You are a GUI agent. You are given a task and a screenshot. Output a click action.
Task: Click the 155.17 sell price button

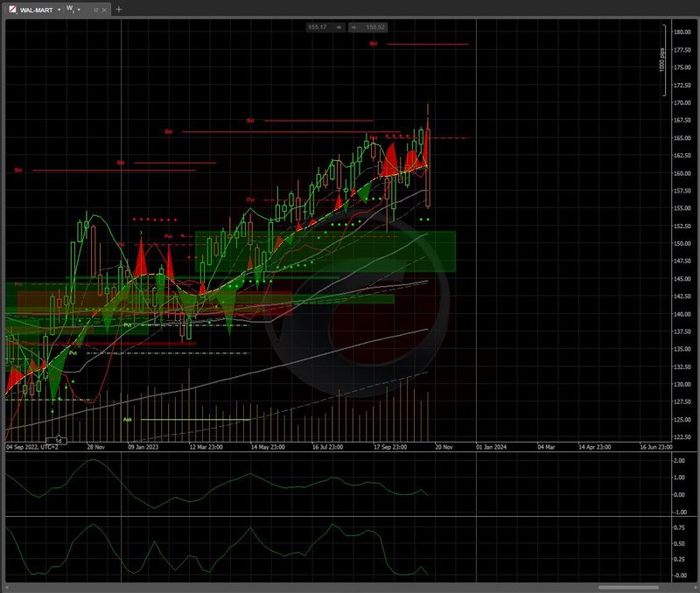[318, 27]
